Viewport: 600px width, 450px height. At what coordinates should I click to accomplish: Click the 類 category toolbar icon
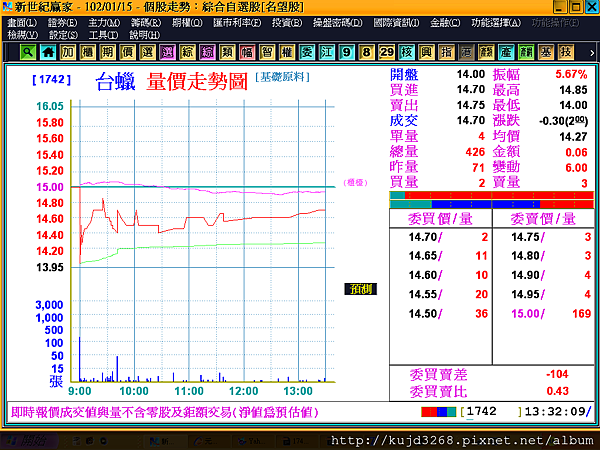coord(227,52)
